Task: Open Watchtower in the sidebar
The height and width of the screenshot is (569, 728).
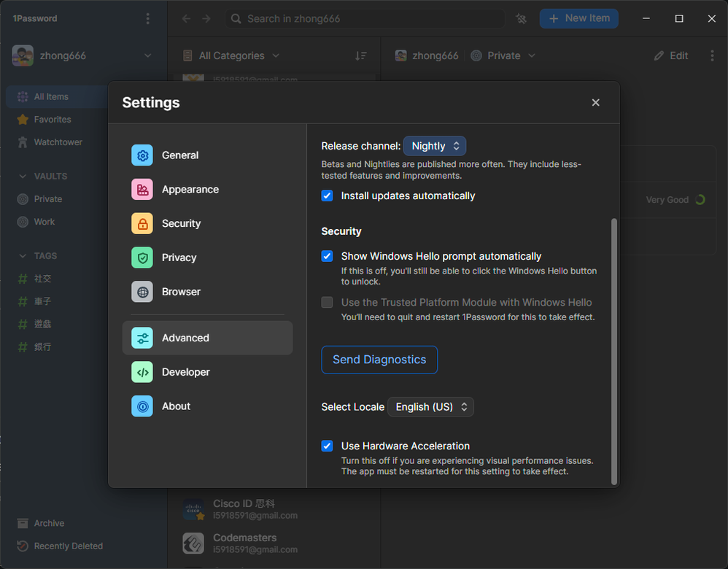Action: click(x=58, y=142)
